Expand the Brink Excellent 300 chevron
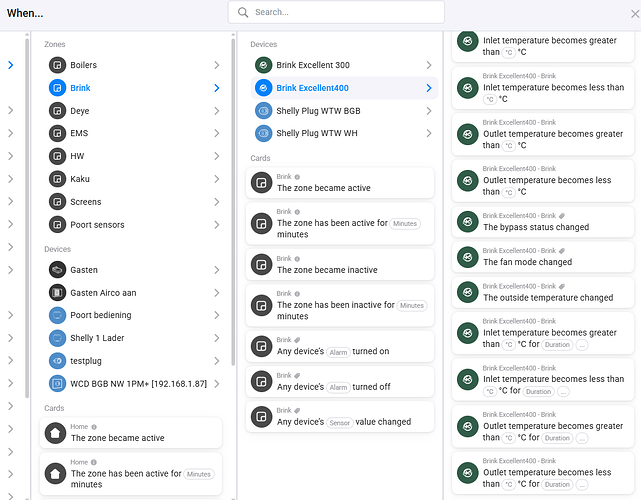The height and width of the screenshot is (500, 641). point(429,65)
